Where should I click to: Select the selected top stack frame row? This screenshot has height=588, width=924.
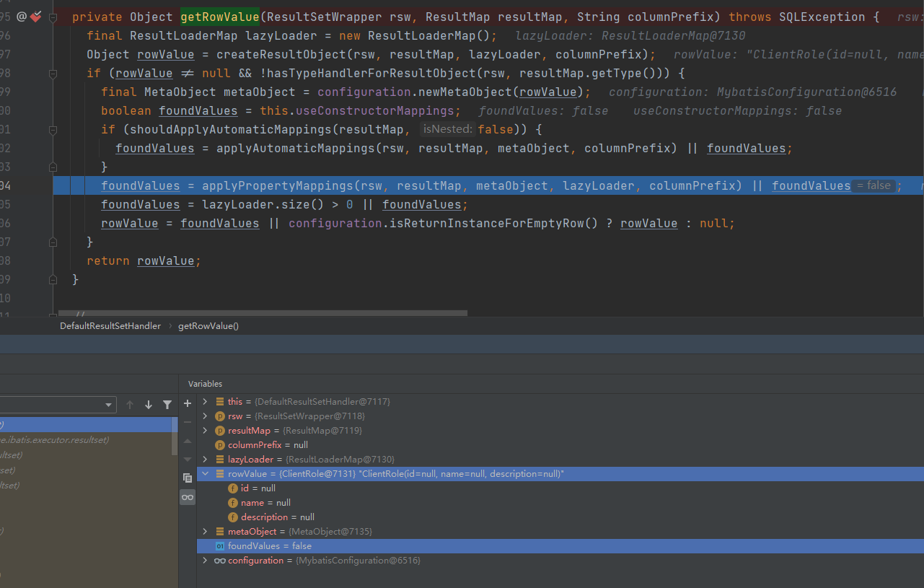point(86,424)
